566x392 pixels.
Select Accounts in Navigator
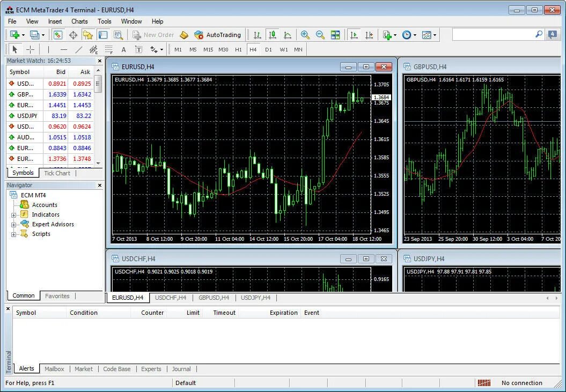45,205
